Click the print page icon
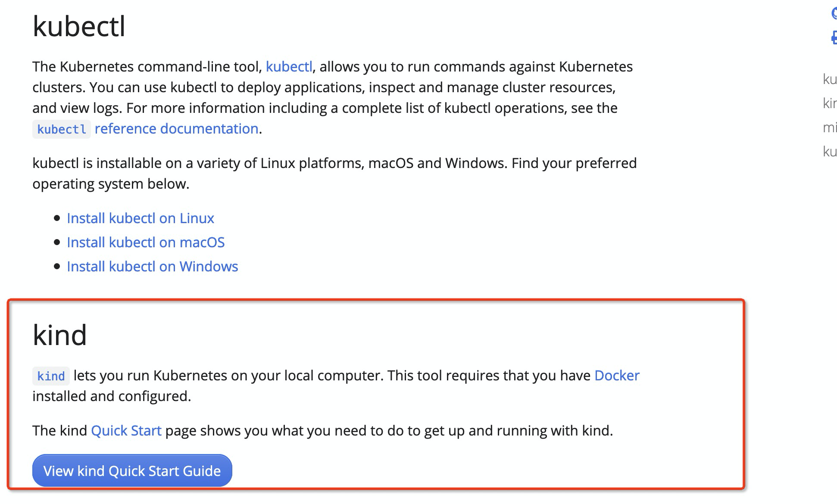The height and width of the screenshot is (504, 837). [x=834, y=37]
